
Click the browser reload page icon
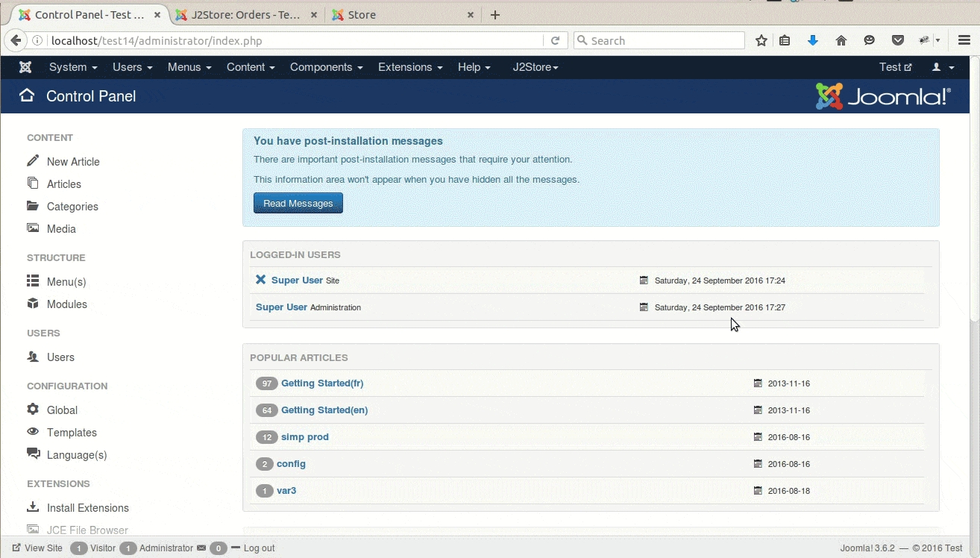point(555,41)
